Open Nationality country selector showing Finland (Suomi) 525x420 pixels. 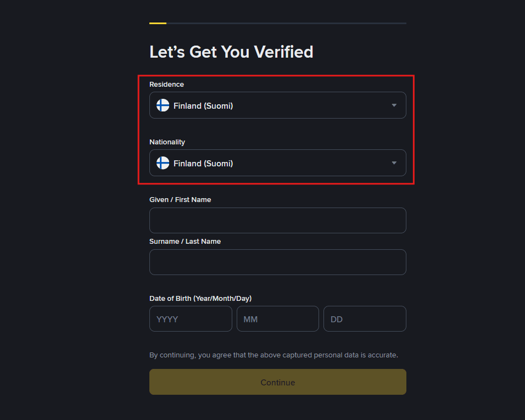point(277,163)
